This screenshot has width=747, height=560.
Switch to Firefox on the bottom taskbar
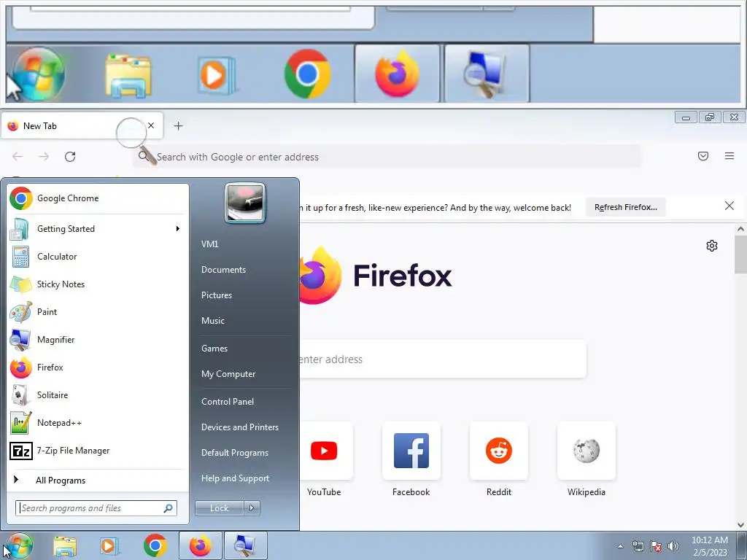[200, 545]
